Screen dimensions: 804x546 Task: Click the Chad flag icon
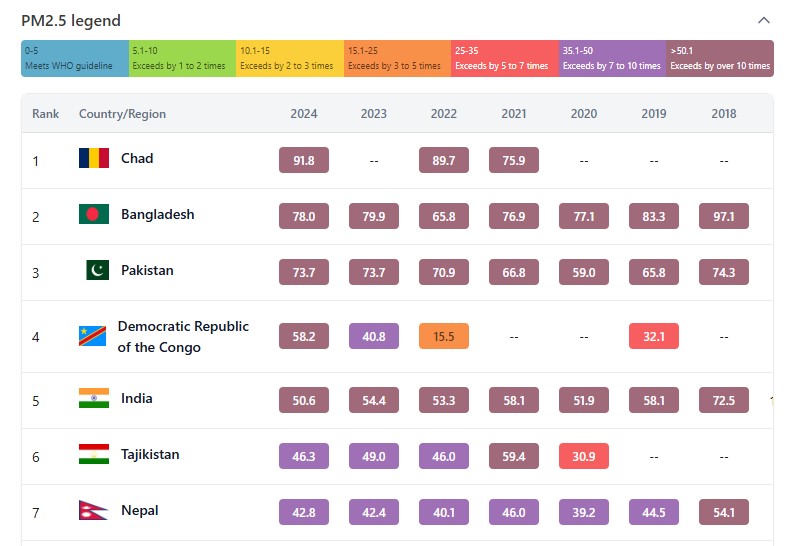[x=94, y=158]
